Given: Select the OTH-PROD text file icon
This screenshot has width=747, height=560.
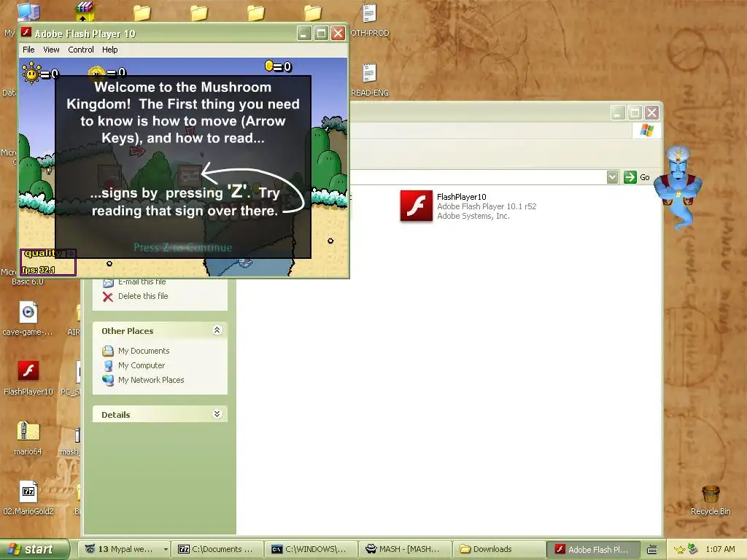Looking at the screenshot, I should pyautogui.click(x=369, y=20).
